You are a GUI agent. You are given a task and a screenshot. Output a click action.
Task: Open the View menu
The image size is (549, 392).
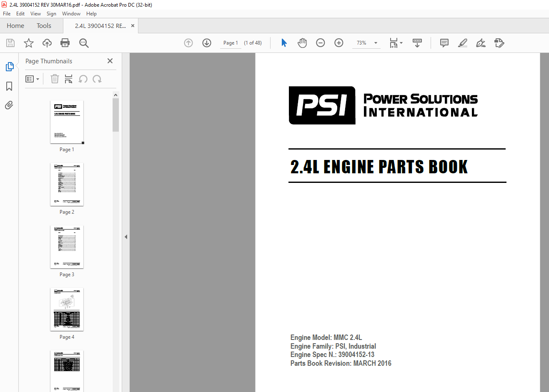point(35,14)
